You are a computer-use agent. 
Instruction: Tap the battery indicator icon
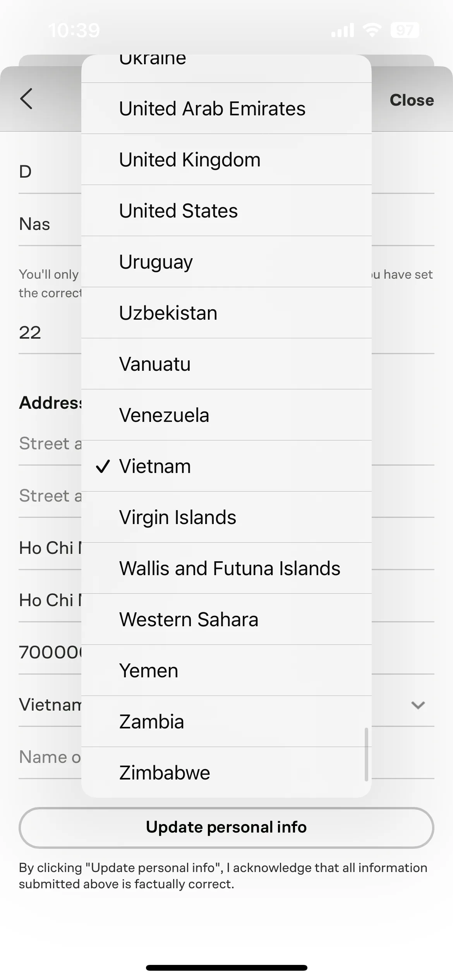[405, 30]
